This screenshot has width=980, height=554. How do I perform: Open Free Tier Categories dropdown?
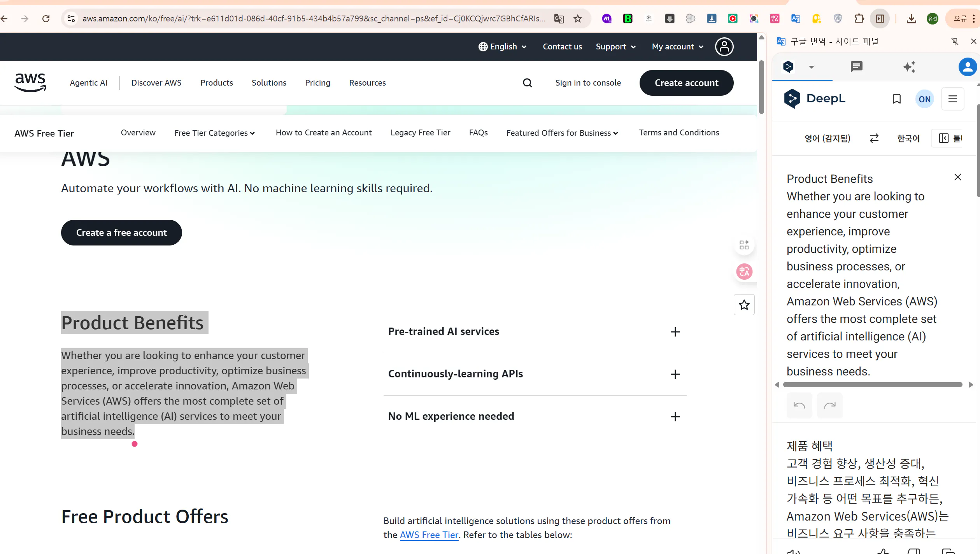click(214, 133)
